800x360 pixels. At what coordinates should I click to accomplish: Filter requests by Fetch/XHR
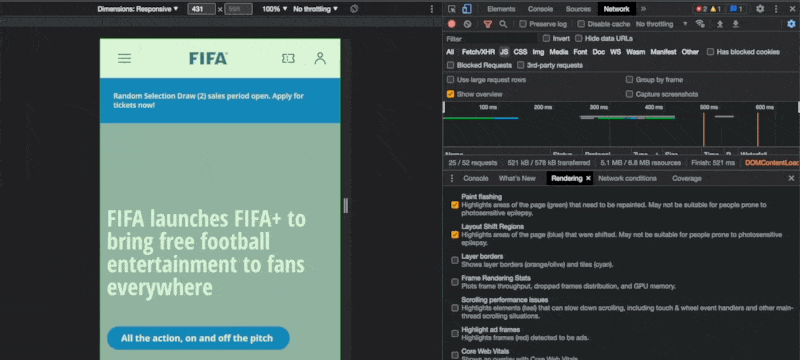click(478, 52)
